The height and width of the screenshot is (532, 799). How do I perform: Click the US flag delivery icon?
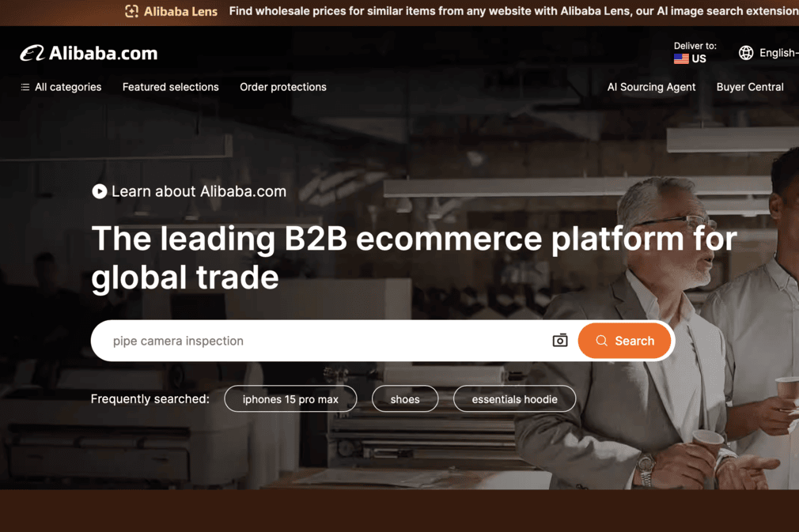(x=681, y=59)
